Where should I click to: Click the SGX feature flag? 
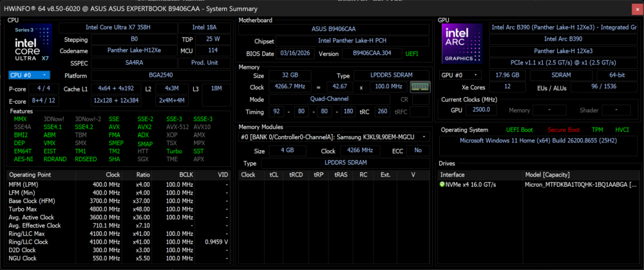(x=144, y=159)
